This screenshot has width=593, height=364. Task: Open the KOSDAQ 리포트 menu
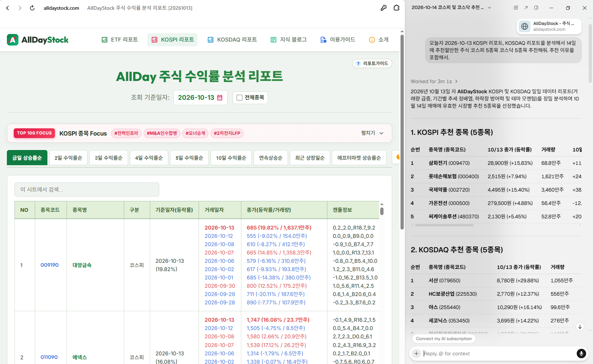point(232,40)
